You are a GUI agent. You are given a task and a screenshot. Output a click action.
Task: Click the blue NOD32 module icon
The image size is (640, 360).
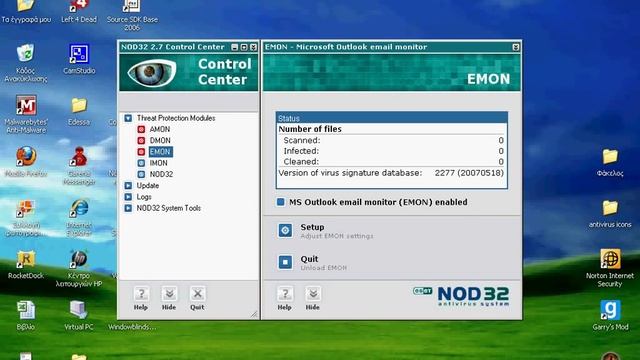coord(141,174)
